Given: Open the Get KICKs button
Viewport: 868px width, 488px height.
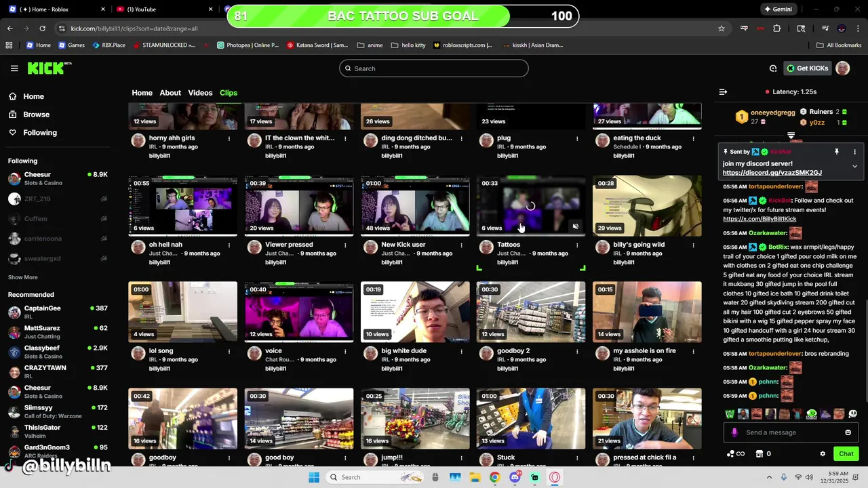Looking at the screenshot, I should click(x=808, y=68).
